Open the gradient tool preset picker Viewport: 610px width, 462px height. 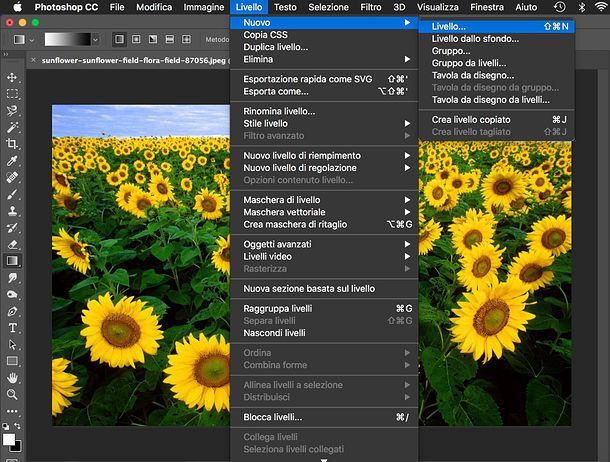(x=23, y=39)
